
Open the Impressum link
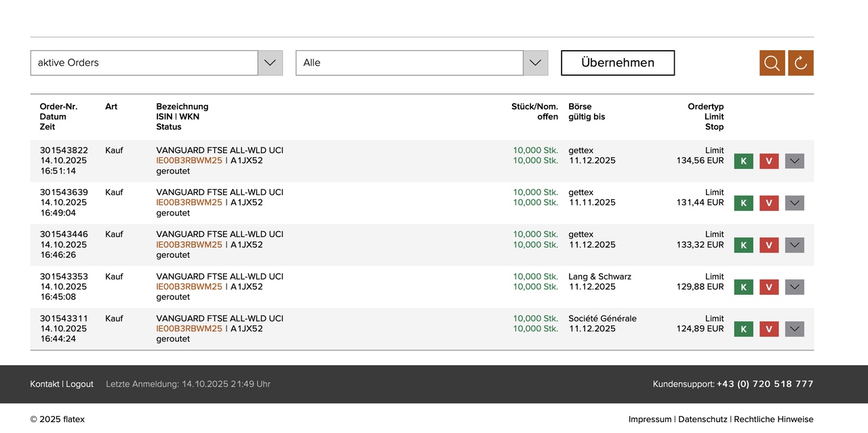click(x=650, y=419)
